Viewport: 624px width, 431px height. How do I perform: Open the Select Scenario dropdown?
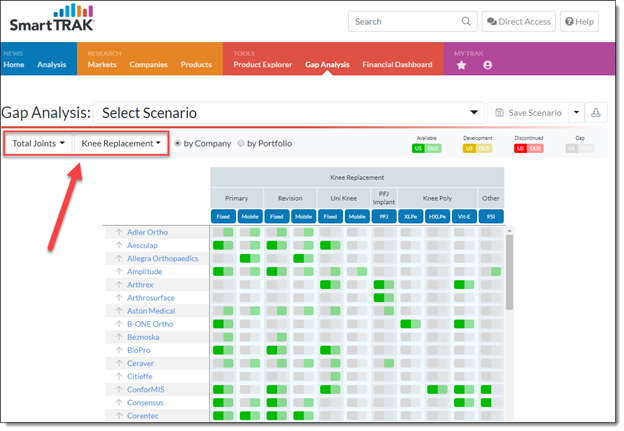[289, 113]
